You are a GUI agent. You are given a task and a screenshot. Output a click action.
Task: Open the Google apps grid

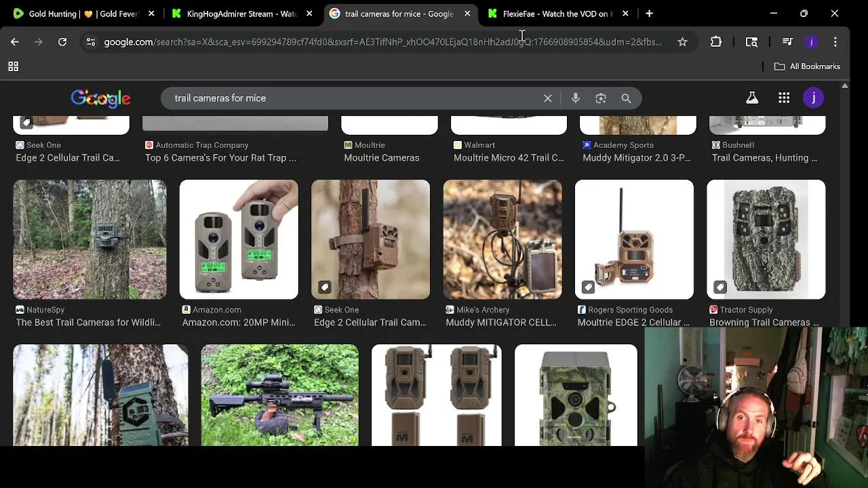(784, 98)
